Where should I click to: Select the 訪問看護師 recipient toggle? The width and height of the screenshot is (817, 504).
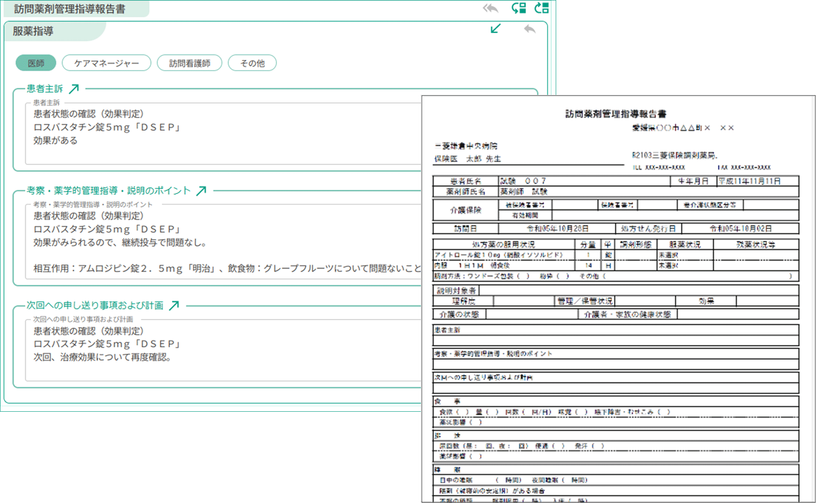coord(189,63)
